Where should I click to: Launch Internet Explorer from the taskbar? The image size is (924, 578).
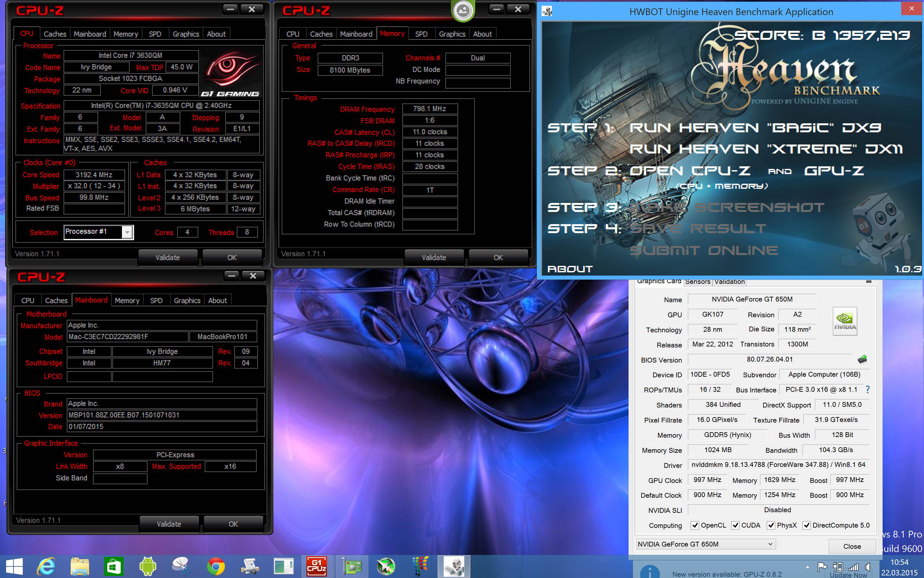[46, 566]
